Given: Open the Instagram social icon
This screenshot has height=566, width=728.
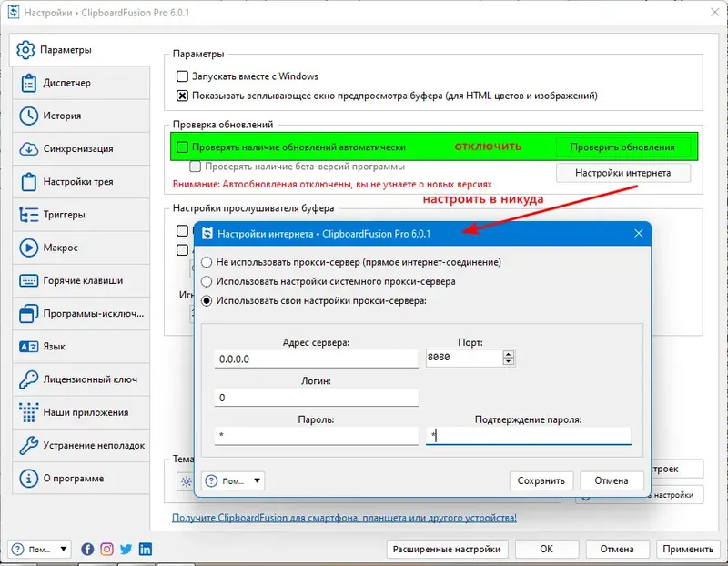Looking at the screenshot, I should [106, 550].
